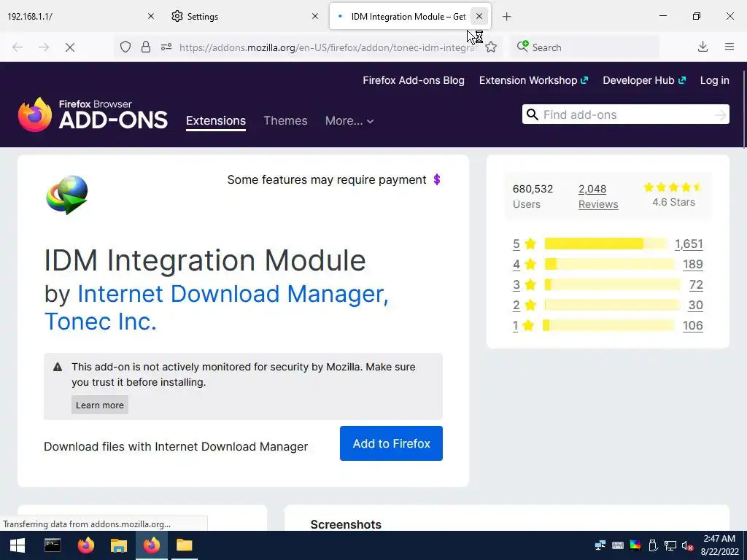The width and height of the screenshot is (747, 560).
Task: Click the Learn more button
Action: (99, 405)
